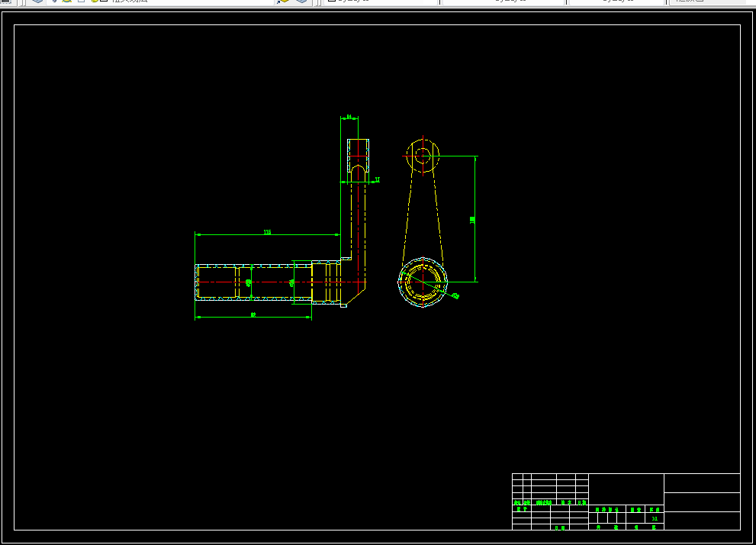This screenshot has width=756, height=545.
Task: Select the chamfered corner of the elbow
Action: 355,297
